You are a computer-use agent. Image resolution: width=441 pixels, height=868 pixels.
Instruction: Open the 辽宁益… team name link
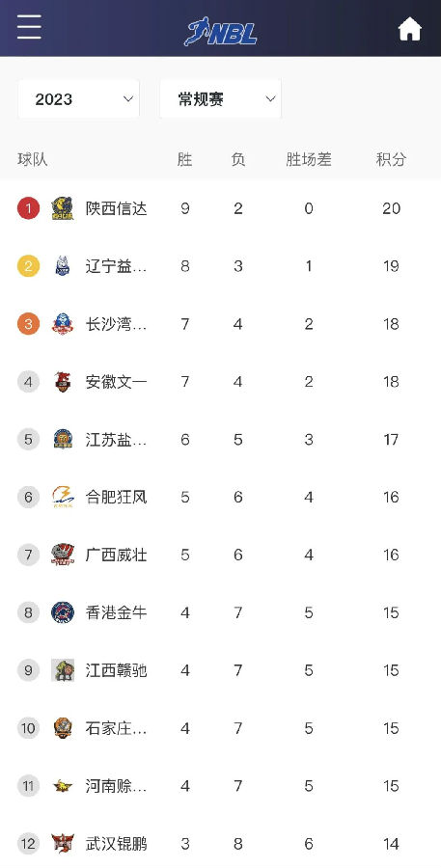click(117, 266)
